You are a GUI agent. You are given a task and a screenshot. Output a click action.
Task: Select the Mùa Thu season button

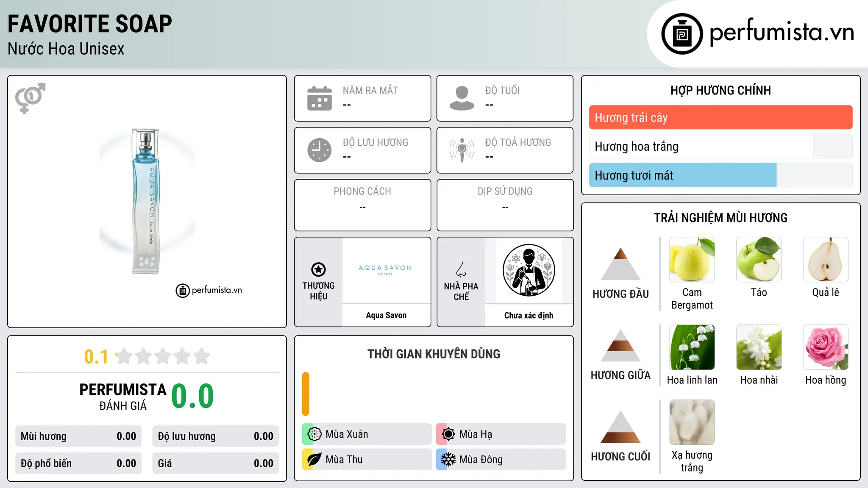[x=367, y=460]
